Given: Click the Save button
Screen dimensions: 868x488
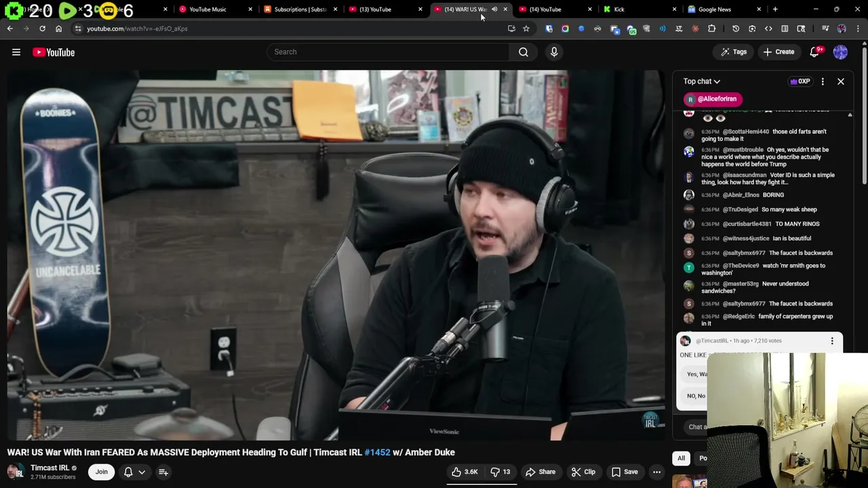Looking at the screenshot, I should [625, 472].
